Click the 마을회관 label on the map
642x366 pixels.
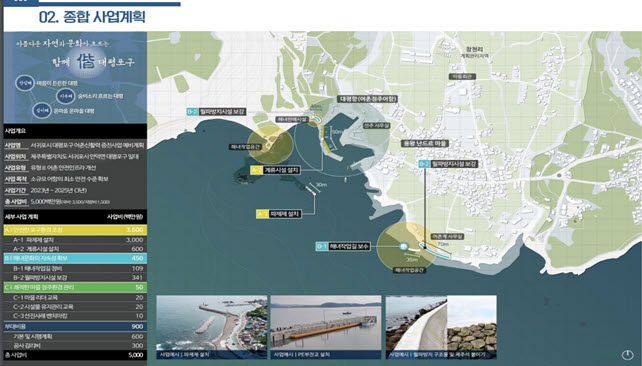point(462,77)
